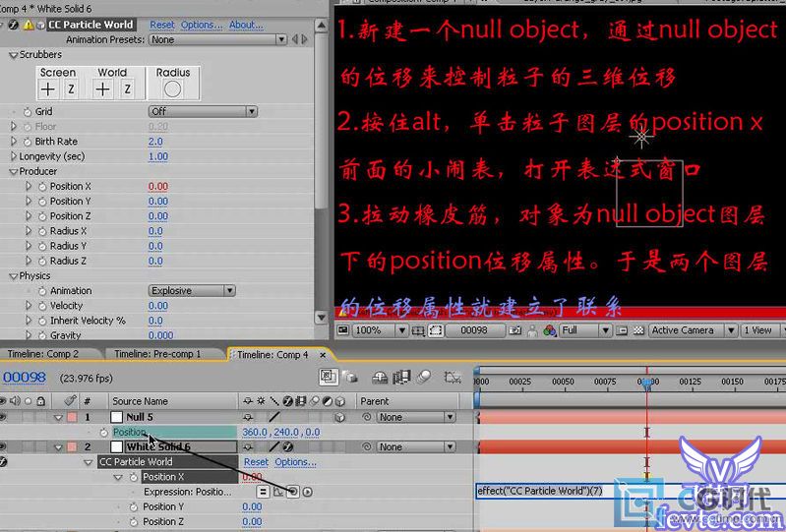Expand the Birth Rate property

point(14,142)
